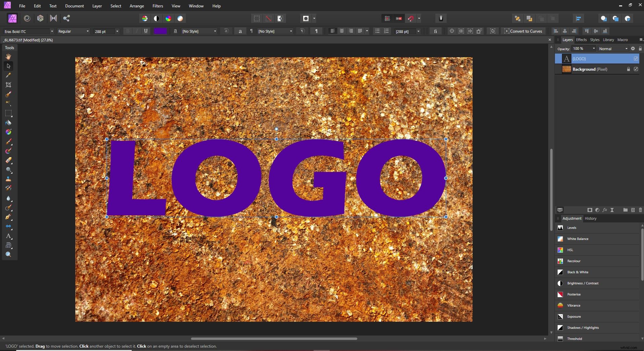Select the Move tool in the toolbar
644x351 pixels.
click(x=8, y=66)
